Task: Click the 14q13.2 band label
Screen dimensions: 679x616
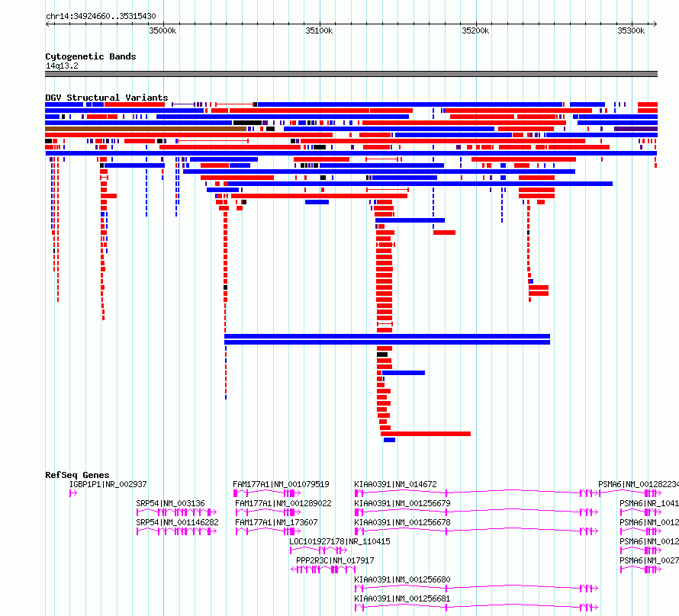Action: click(62, 66)
